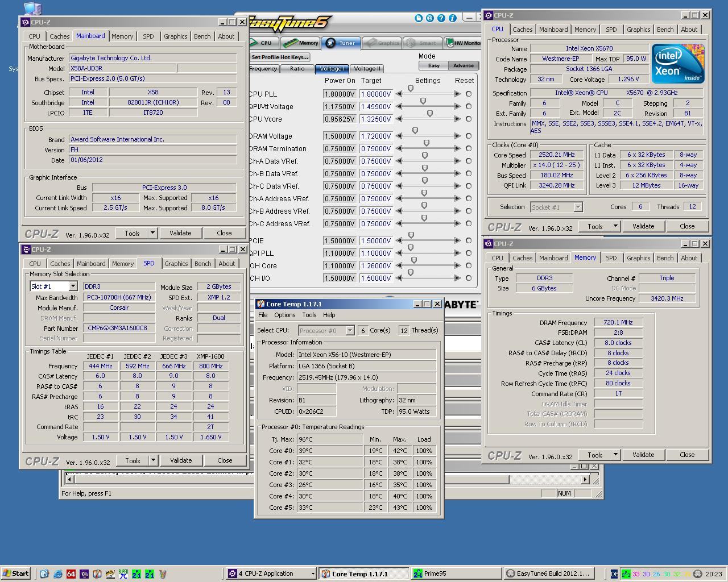
Task: Click Validate in the SPD CPU-Z window
Action: [x=181, y=460]
